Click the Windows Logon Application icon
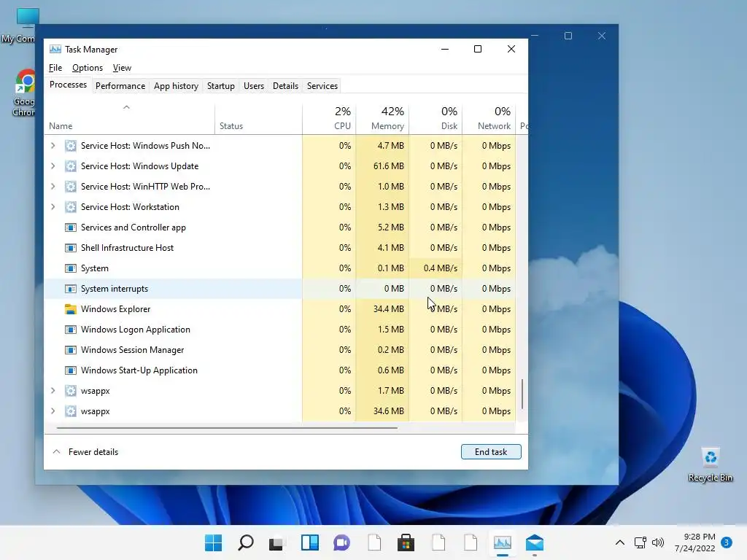Viewport: 747px width, 560px height. coord(71,330)
